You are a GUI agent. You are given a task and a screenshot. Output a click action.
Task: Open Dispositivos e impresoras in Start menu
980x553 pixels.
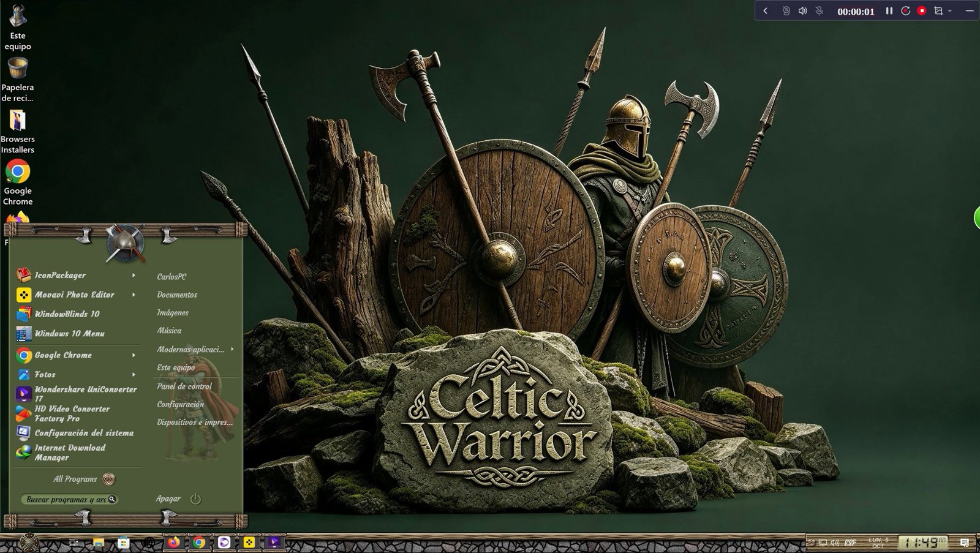[x=195, y=423]
